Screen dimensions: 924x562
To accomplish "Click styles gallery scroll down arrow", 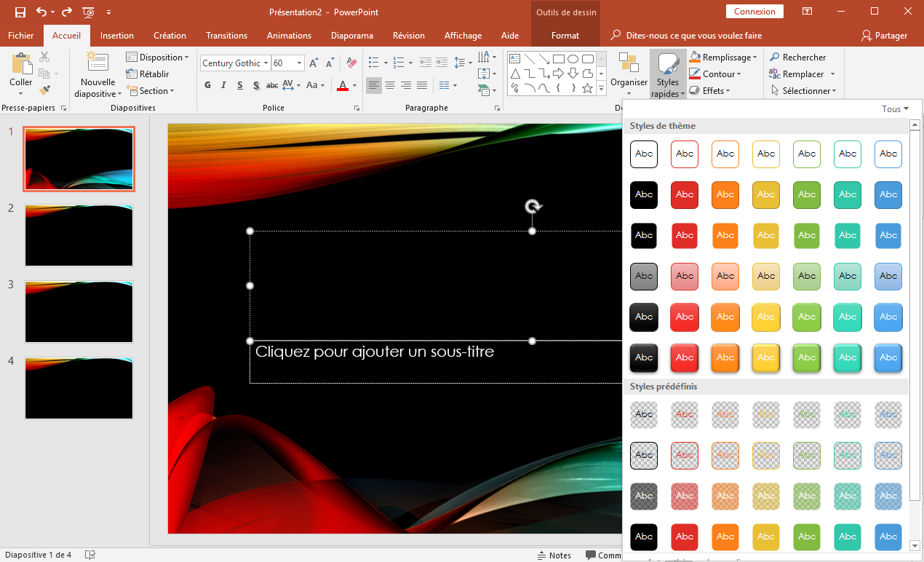I will (915, 545).
